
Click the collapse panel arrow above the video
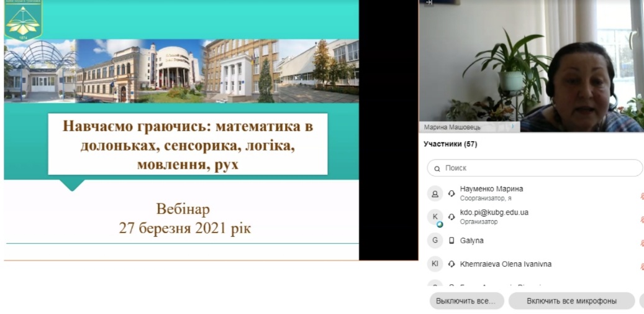point(429,2)
